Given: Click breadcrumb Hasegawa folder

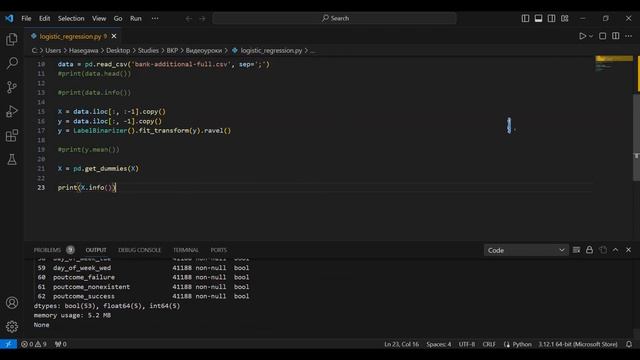Looking at the screenshot, I should click(84, 51).
